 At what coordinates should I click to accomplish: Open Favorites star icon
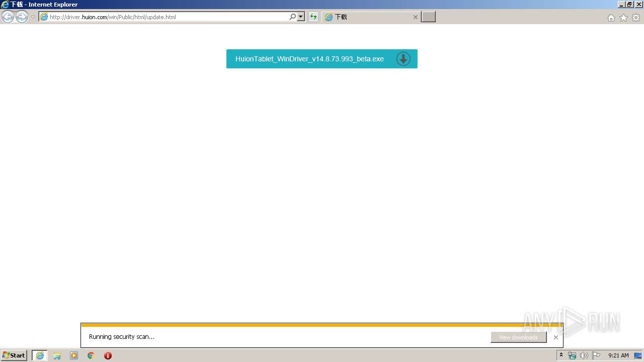point(623,18)
